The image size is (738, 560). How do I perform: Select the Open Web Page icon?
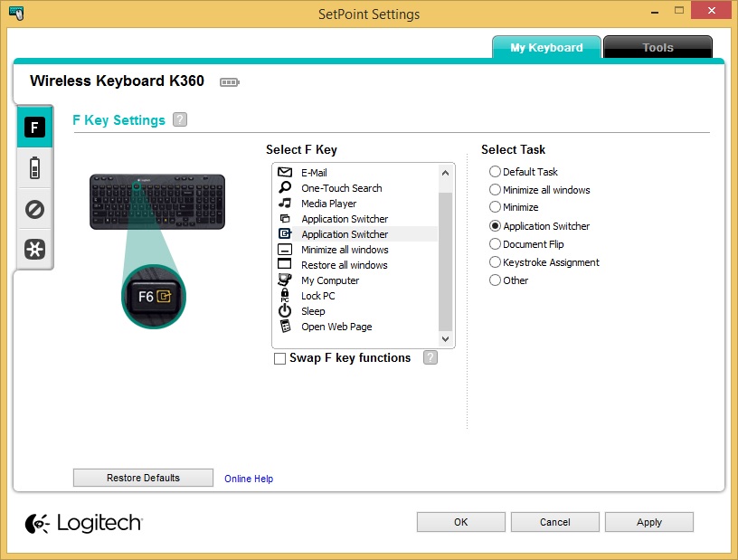[285, 326]
